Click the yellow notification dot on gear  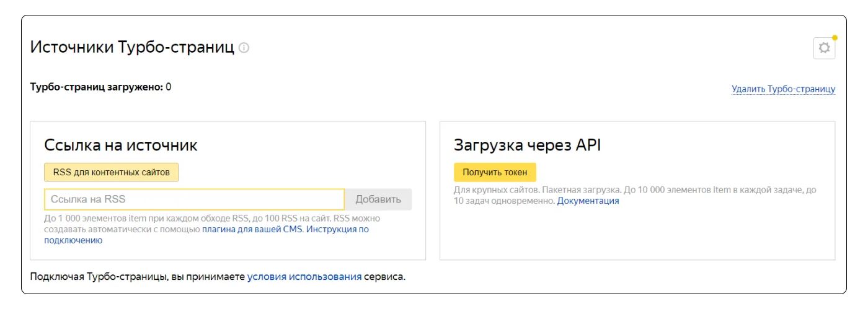coord(835,38)
